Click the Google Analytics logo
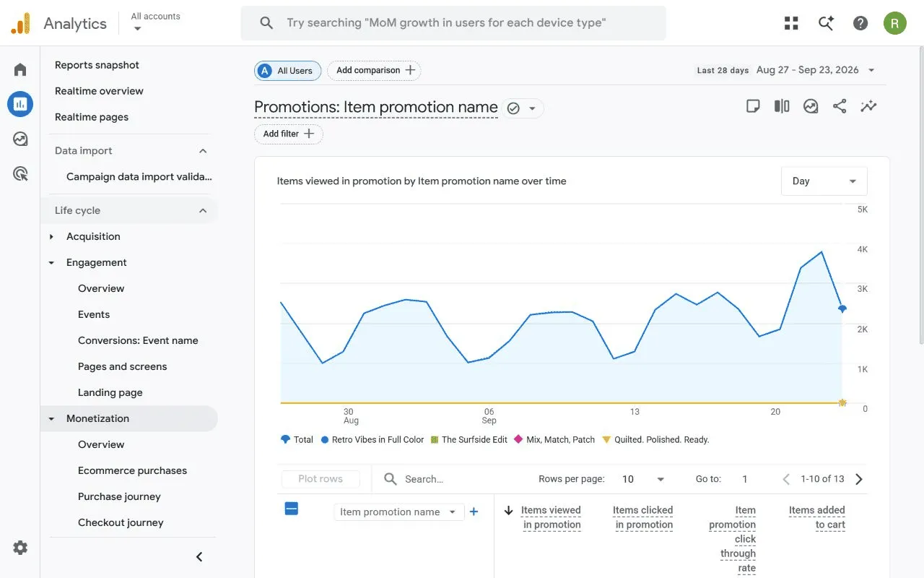Screen dimensions: 924x578 (21, 24)
